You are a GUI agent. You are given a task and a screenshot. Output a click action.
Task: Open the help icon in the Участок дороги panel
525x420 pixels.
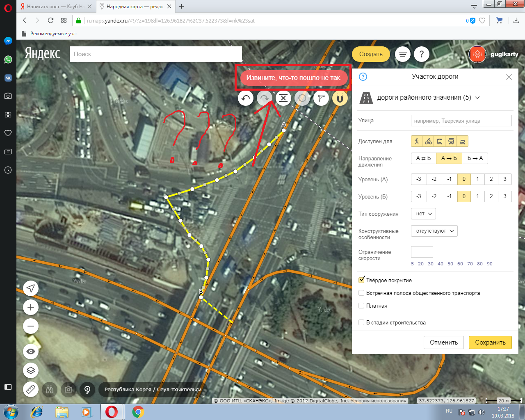tap(363, 77)
